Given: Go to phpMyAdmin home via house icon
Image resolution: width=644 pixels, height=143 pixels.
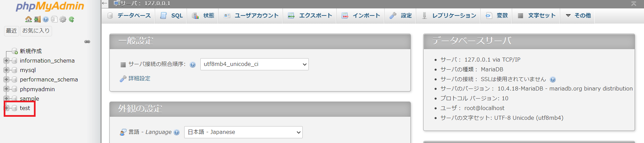Looking at the screenshot, I should (x=29, y=19).
